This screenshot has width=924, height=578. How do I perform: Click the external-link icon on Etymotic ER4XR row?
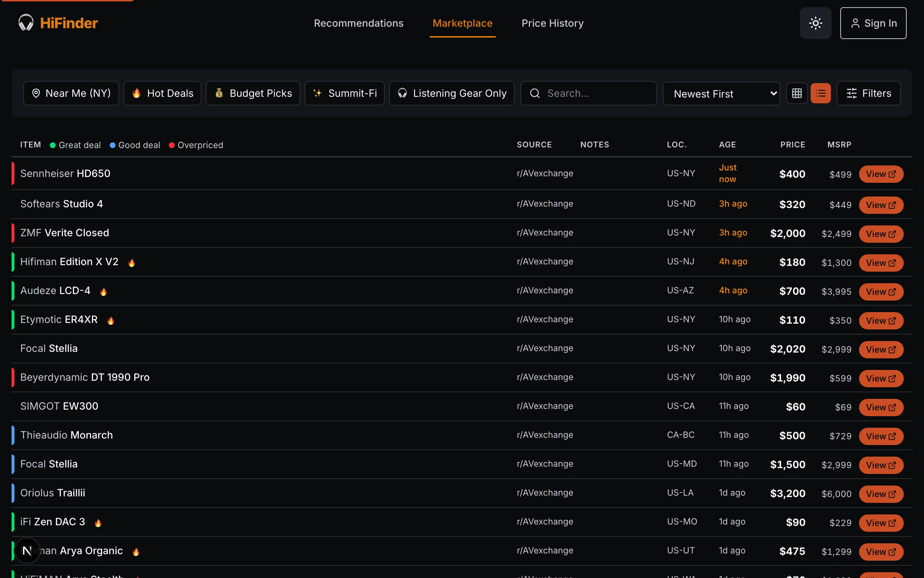pyautogui.click(x=892, y=321)
